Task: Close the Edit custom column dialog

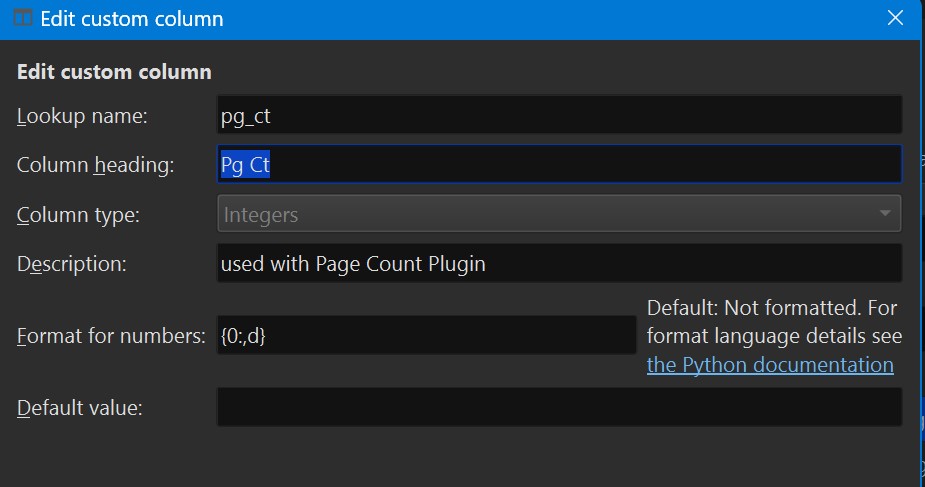Action: [x=895, y=18]
